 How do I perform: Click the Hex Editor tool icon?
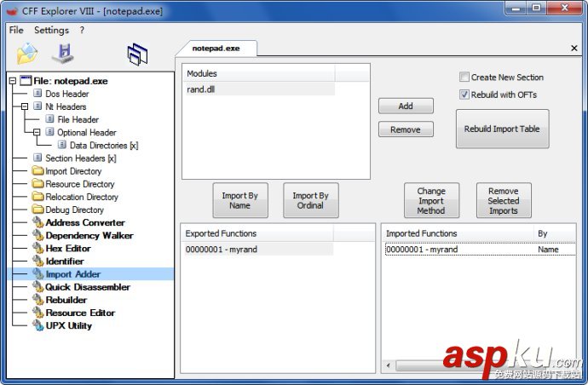37,248
